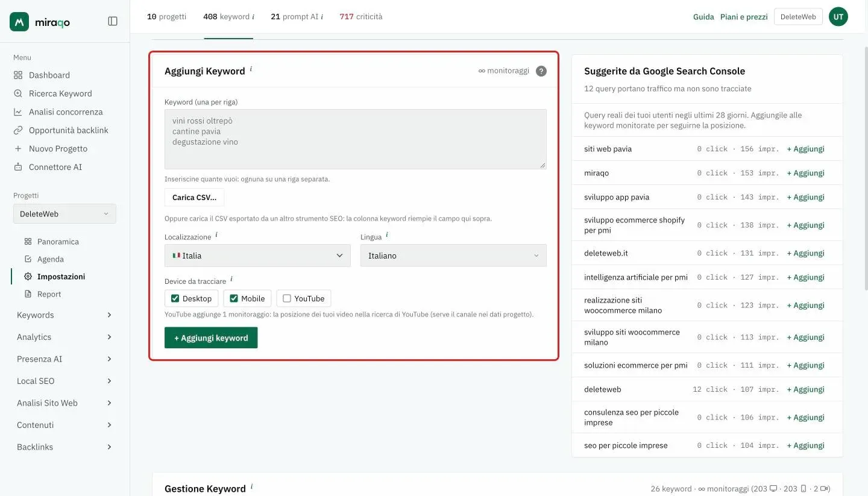
Task: Add 'sviluppo siti woocommerce milano' query
Action: pyautogui.click(x=805, y=337)
